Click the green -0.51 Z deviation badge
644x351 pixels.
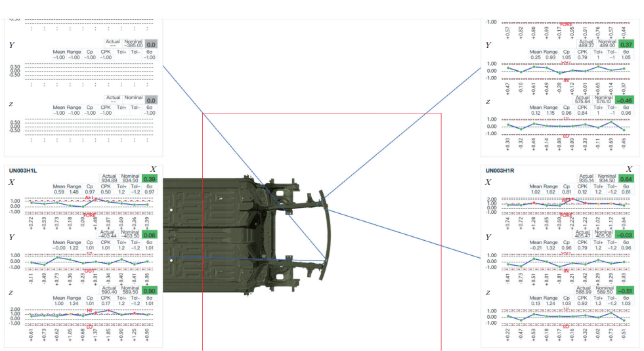click(x=626, y=291)
